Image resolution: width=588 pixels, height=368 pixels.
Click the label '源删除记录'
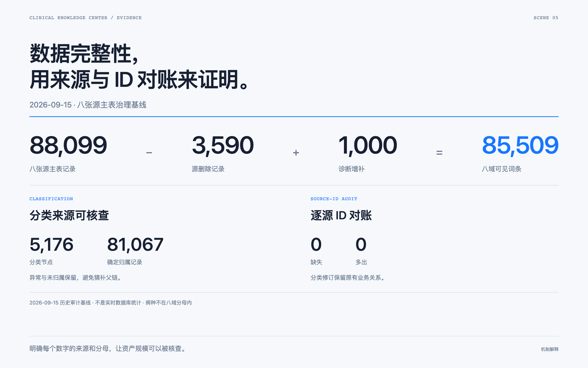pos(208,169)
